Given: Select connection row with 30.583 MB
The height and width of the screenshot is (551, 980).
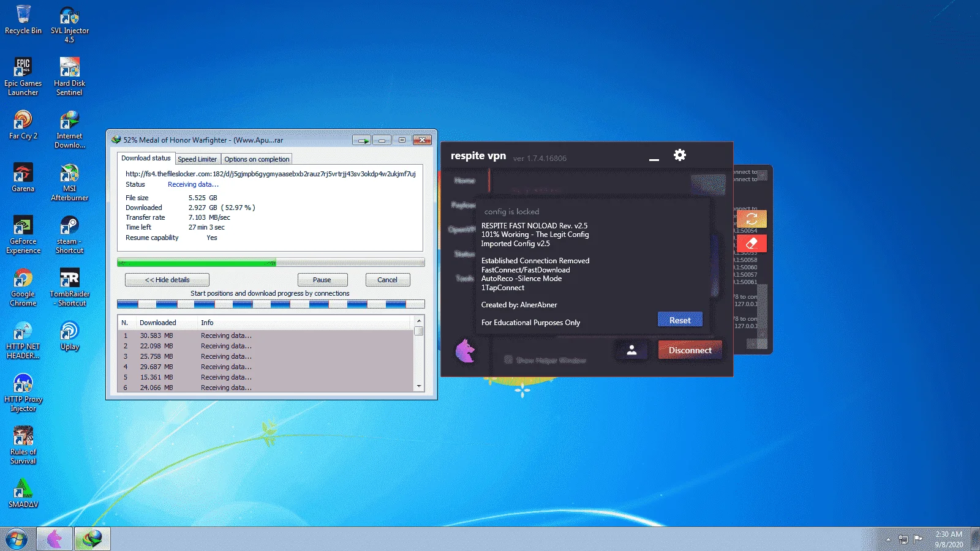Looking at the screenshot, I should click(266, 335).
